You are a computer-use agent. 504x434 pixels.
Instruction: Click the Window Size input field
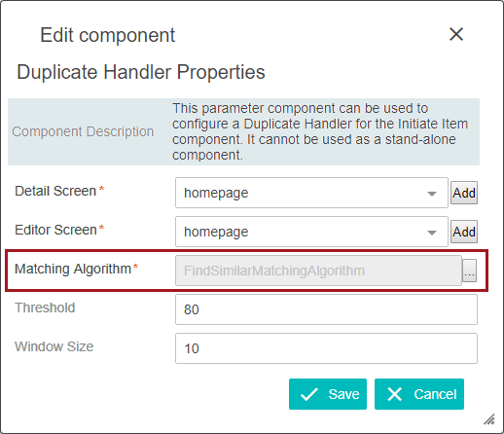[326, 348]
